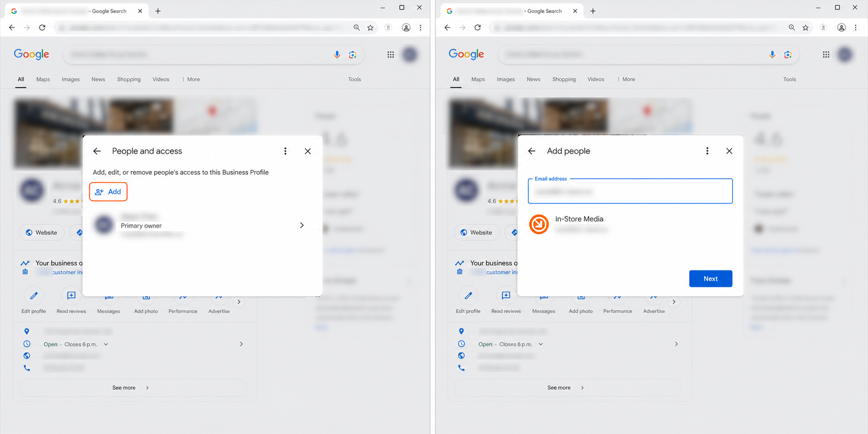868x434 pixels.
Task: Open Chrome profile icon in right browser
Action: click(842, 28)
